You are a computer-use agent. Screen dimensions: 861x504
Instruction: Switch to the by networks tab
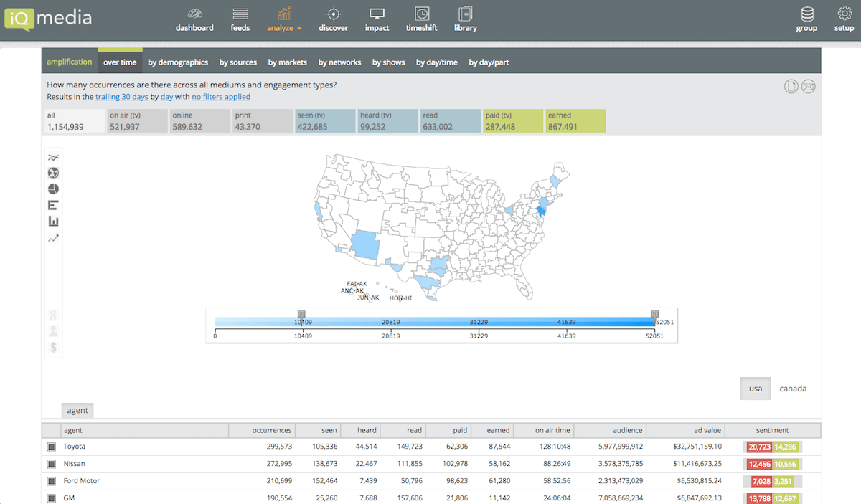pos(340,62)
